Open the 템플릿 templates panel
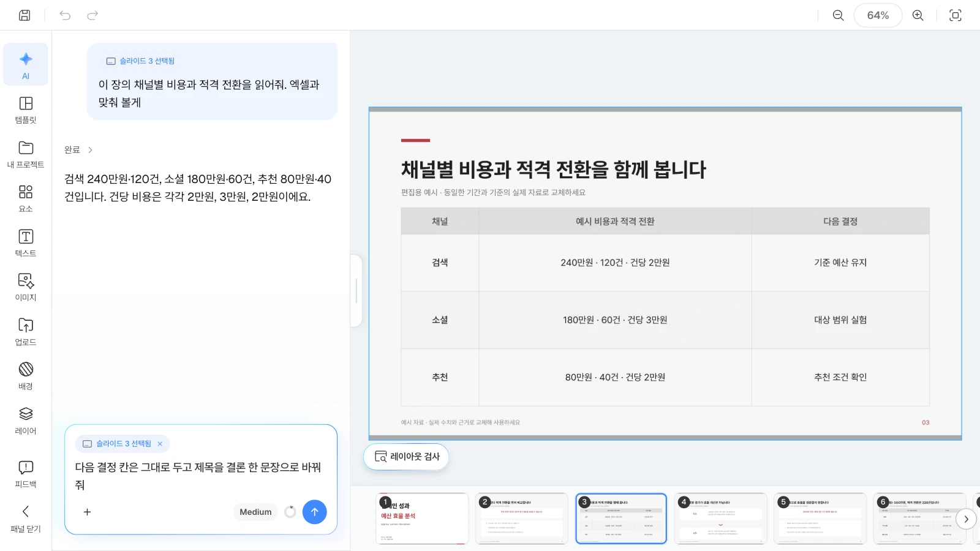 (x=26, y=110)
